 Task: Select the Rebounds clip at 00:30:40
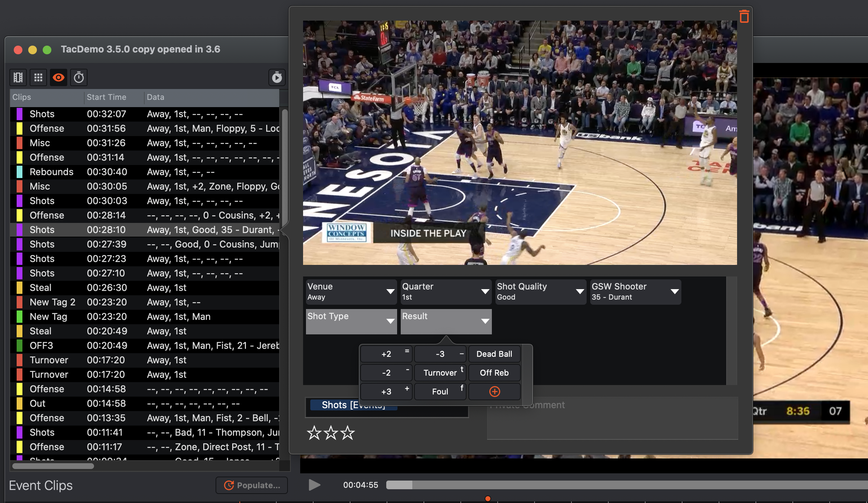pos(145,172)
